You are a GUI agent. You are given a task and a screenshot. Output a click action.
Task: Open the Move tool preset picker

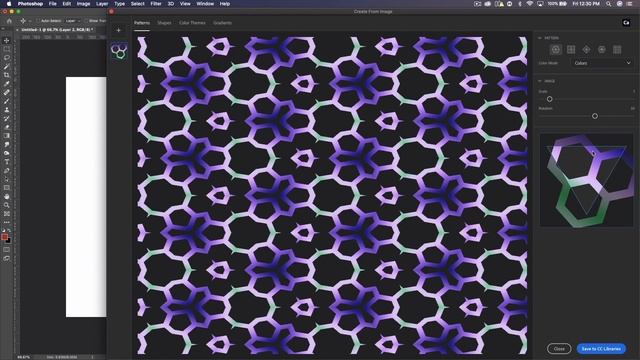click(25, 20)
